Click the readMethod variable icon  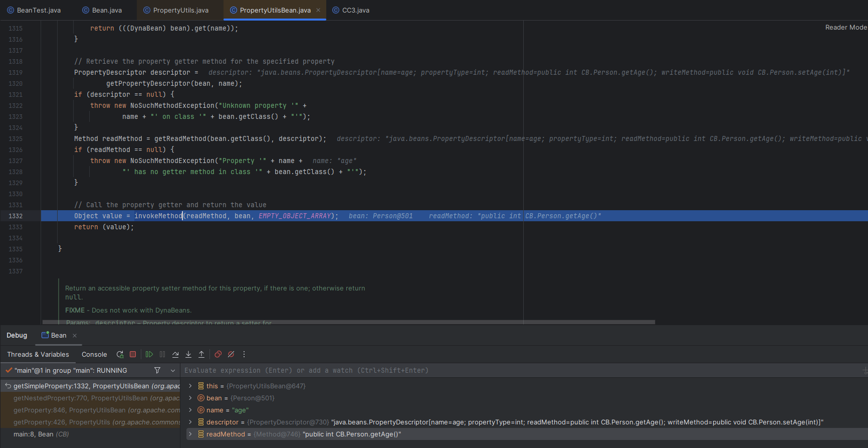tap(201, 434)
